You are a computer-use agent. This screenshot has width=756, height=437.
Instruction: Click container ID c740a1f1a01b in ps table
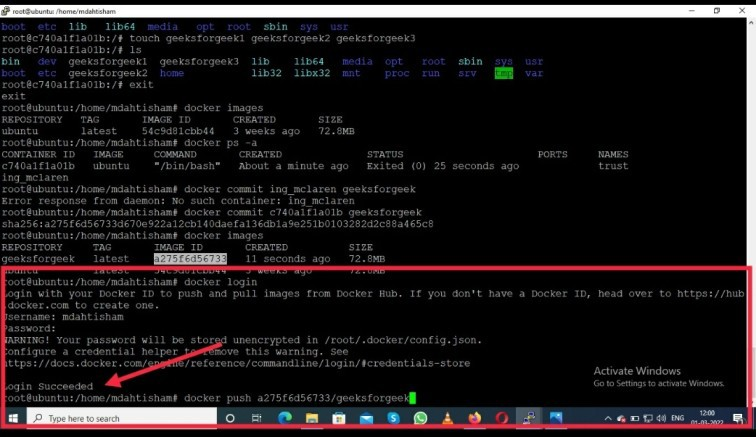click(38, 166)
